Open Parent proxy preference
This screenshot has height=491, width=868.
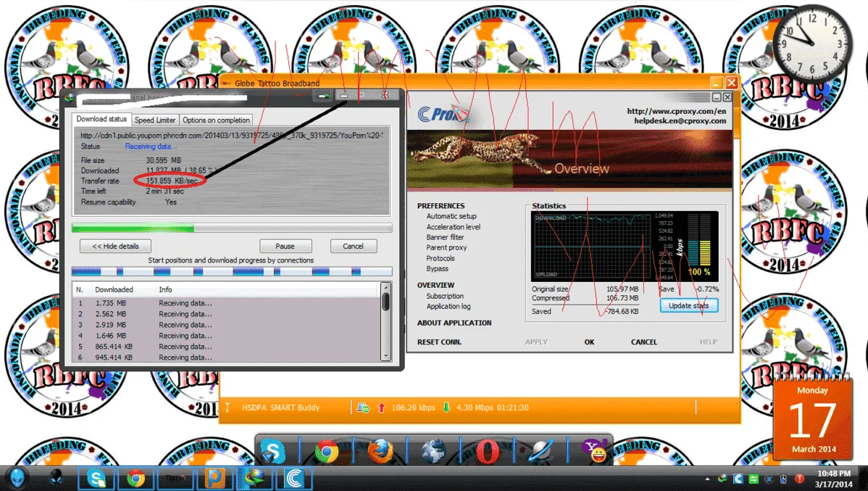click(x=446, y=248)
